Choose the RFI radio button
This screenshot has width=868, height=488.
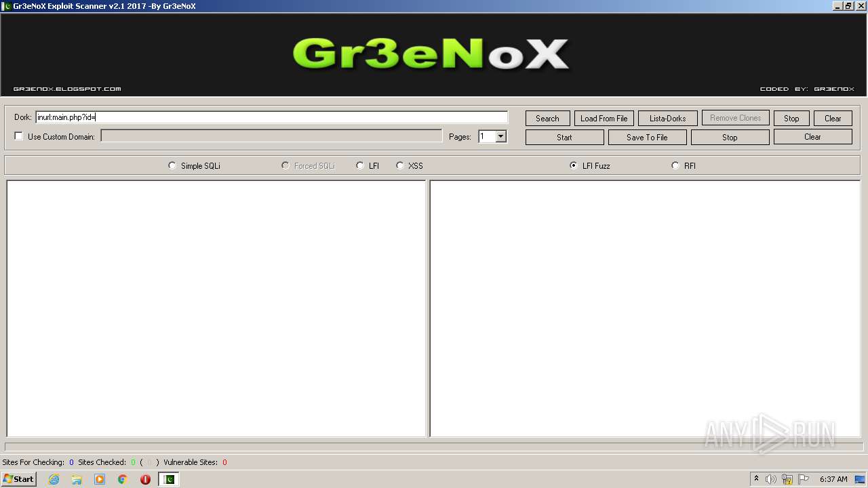675,165
